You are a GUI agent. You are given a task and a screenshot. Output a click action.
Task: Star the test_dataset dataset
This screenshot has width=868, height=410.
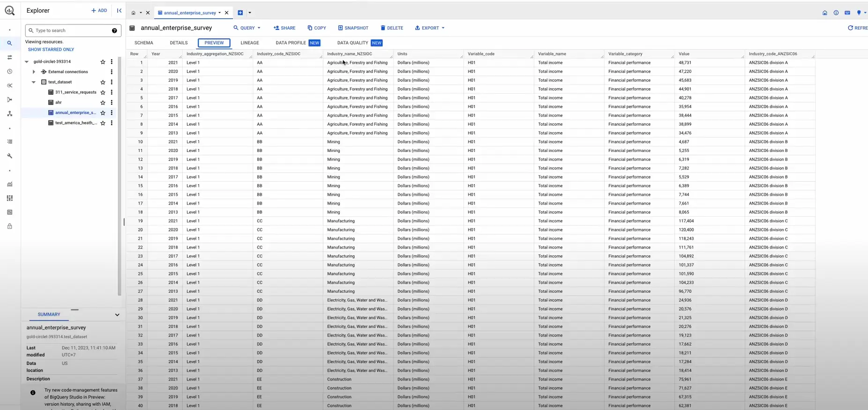[x=103, y=82]
